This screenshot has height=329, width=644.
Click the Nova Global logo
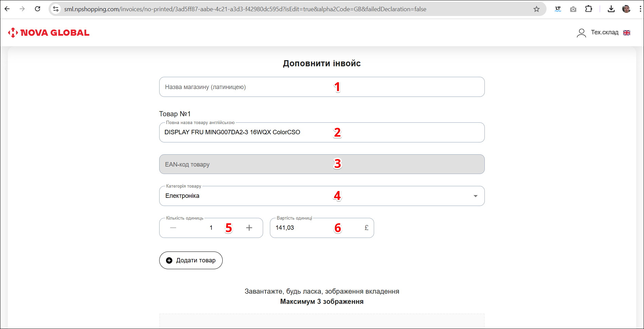pos(49,33)
